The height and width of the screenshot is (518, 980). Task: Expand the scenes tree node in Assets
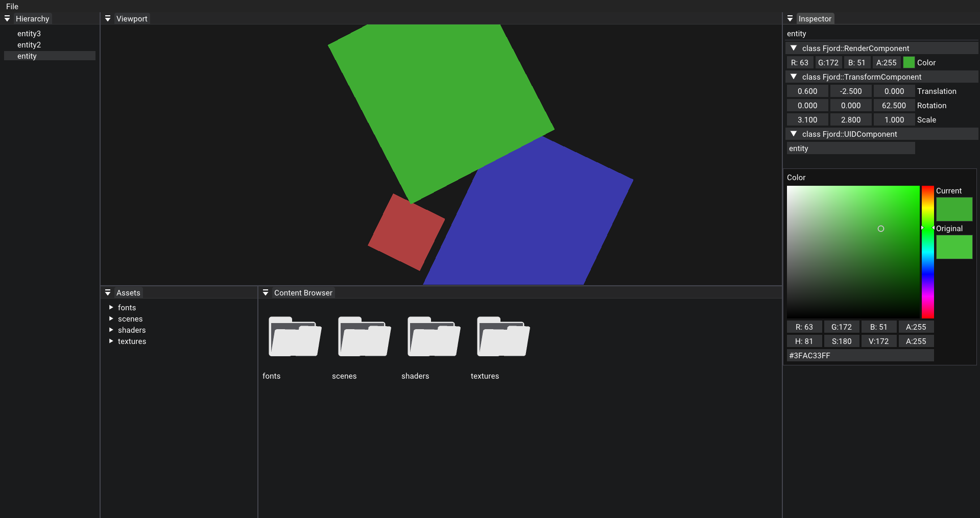(x=111, y=319)
